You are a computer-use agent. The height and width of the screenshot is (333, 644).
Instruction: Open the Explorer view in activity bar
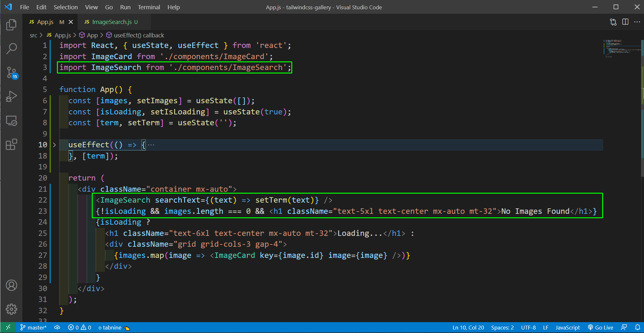tap(12, 25)
